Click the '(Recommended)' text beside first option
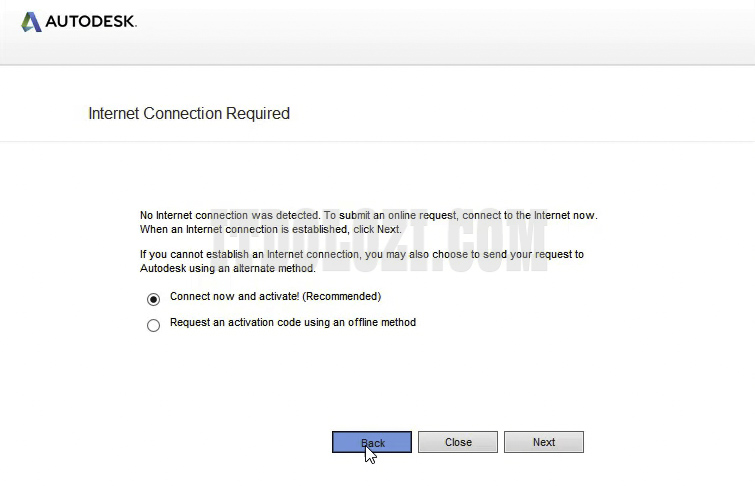 (342, 297)
